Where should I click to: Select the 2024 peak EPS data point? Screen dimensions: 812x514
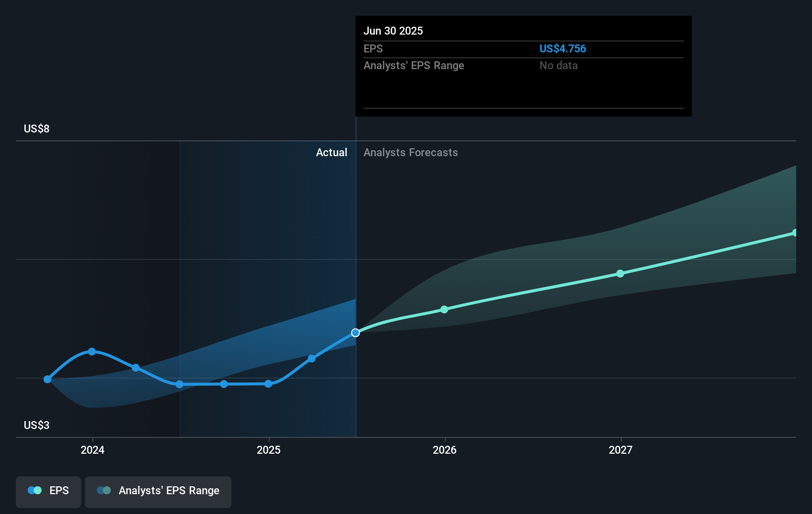92,351
